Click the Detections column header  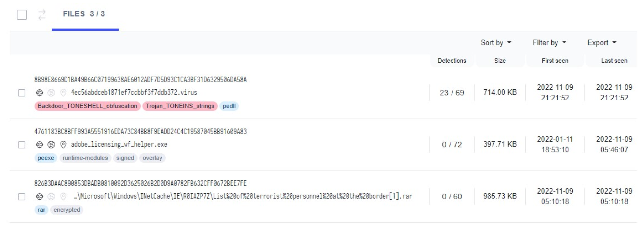(451, 61)
